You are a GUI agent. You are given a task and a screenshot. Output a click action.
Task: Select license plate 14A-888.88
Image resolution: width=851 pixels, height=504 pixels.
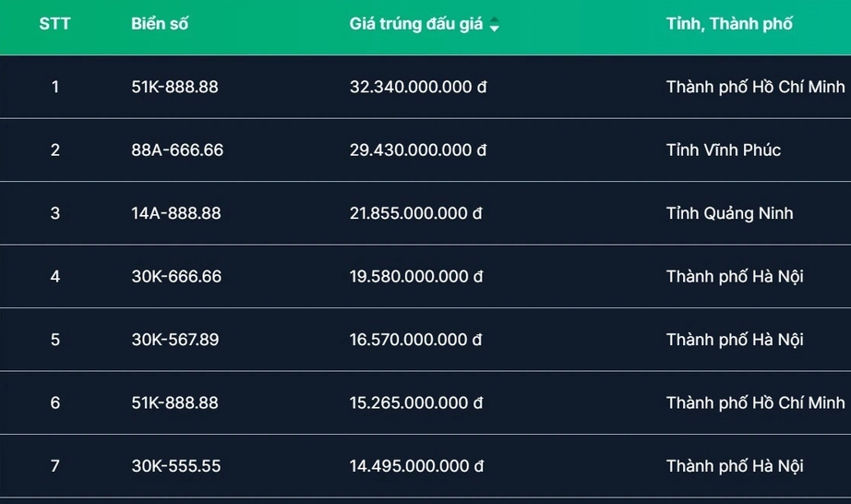tap(176, 213)
